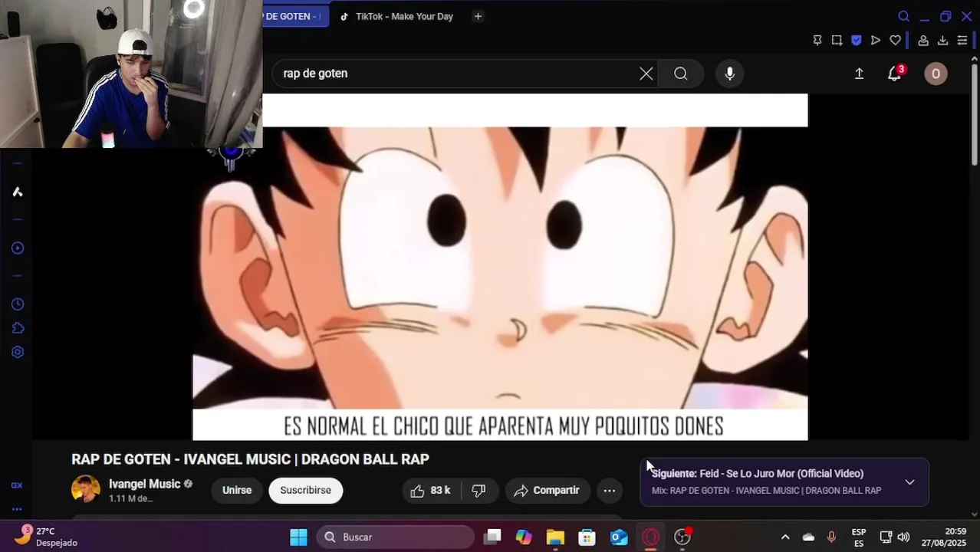Add page to bookmarks with heart icon
This screenshot has height=552, width=980.
tap(895, 41)
